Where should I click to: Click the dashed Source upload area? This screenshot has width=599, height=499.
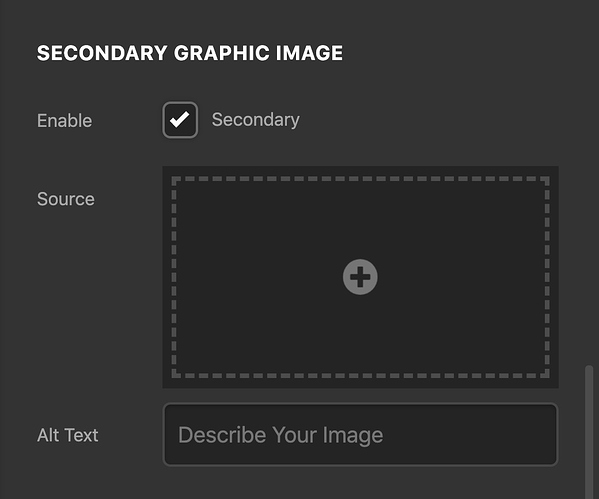click(x=360, y=277)
